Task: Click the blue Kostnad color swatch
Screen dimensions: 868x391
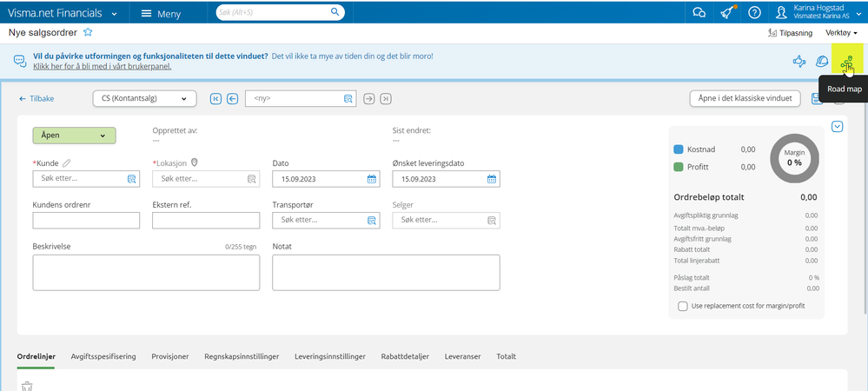Action: (x=679, y=149)
